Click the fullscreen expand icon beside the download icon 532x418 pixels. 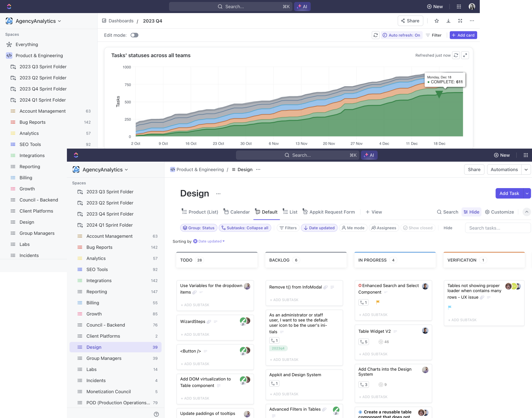tap(460, 21)
